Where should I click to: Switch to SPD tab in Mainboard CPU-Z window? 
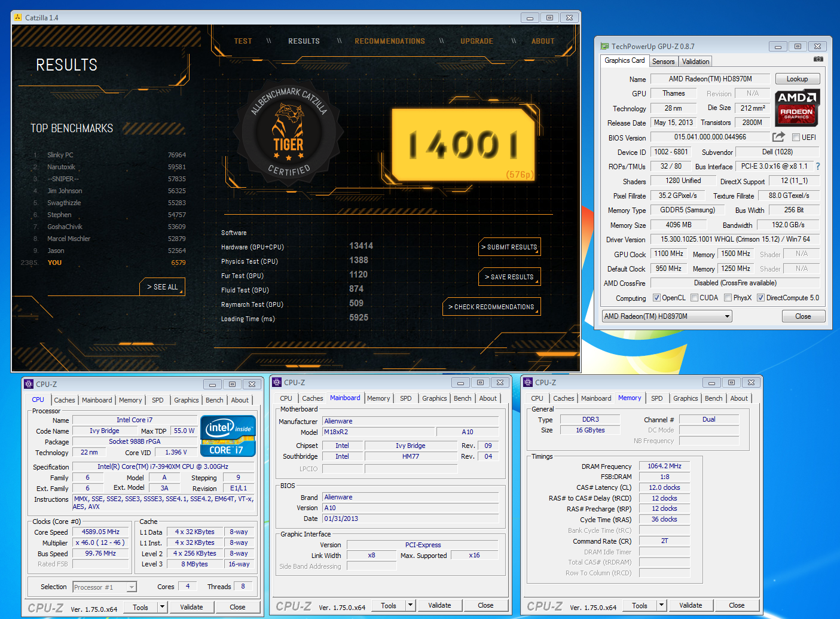tap(406, 398)
